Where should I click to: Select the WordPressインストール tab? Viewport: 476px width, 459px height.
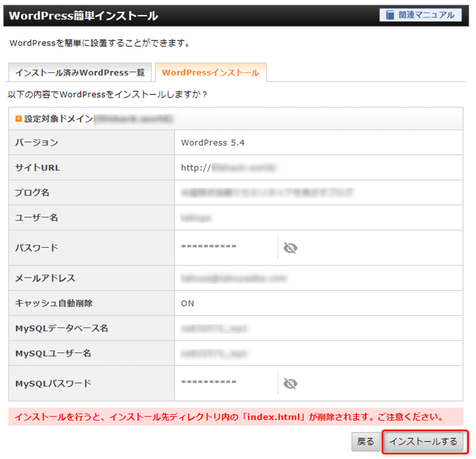211,72
